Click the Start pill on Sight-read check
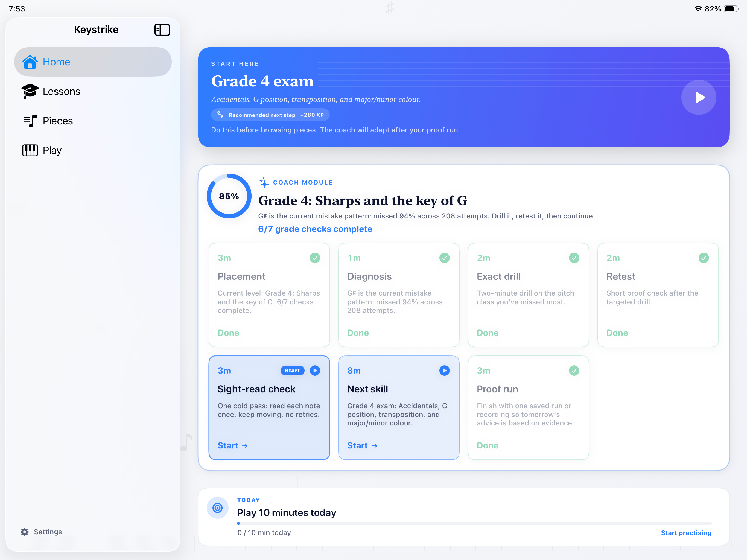 (x=292, y=371)
